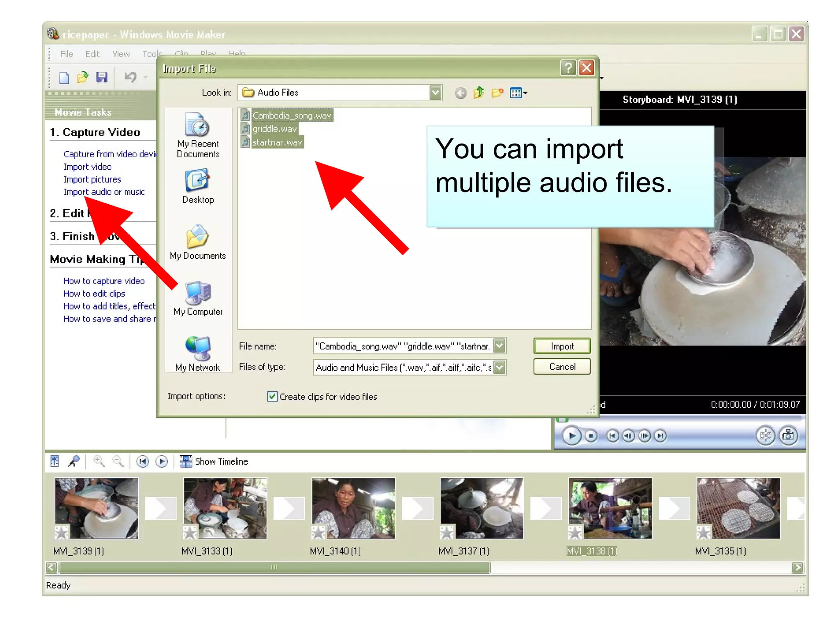This screenshot has width=840, height=630.
Task: Open My Recent Documents location
Action: tap(198, 135)
